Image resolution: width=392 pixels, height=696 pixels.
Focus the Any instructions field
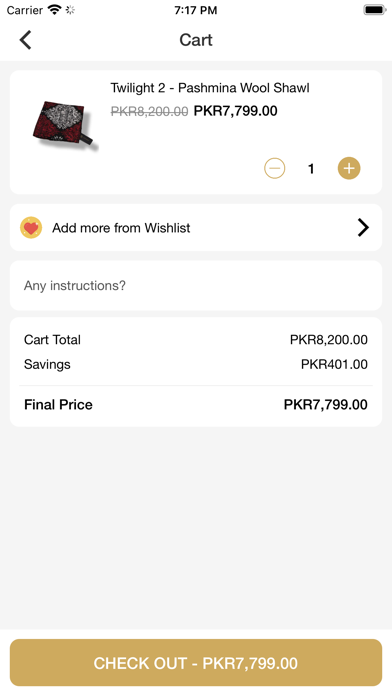pyautogui.click(x=196, y=285)
